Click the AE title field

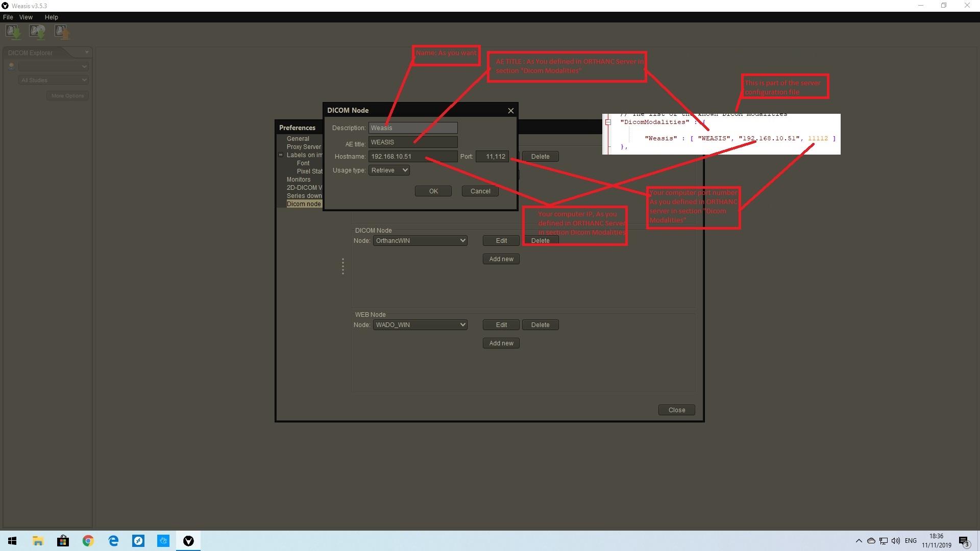[413, 142]
